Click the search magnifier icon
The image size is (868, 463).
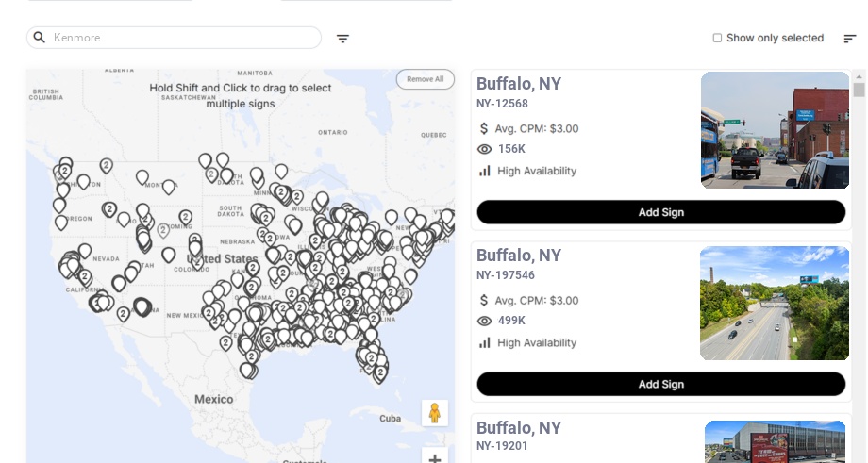point(40,38)
